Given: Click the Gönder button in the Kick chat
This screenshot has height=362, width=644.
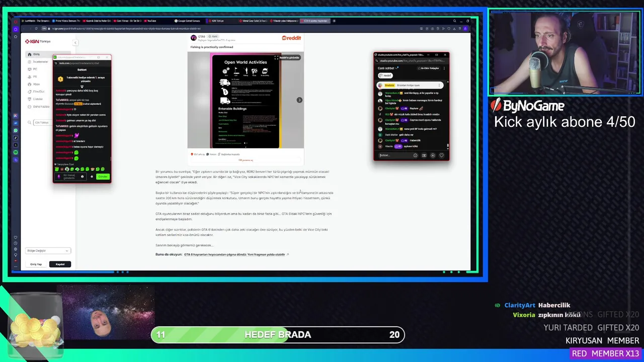Looking at the screenshot, I should [x=103, y=176].
